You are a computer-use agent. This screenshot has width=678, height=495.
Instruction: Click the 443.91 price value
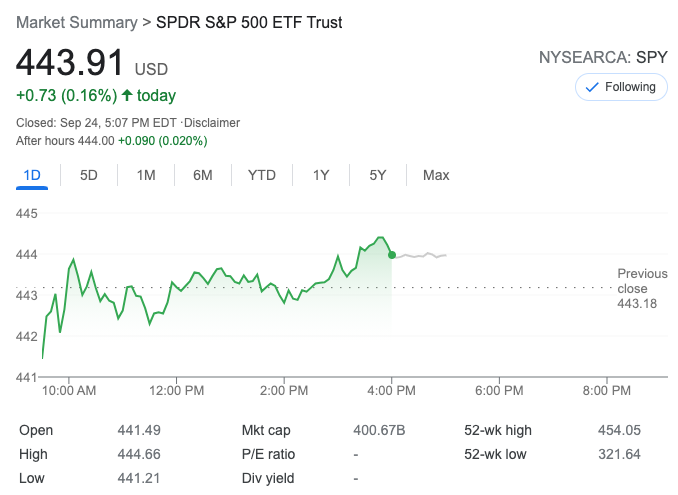pos(69,63)
